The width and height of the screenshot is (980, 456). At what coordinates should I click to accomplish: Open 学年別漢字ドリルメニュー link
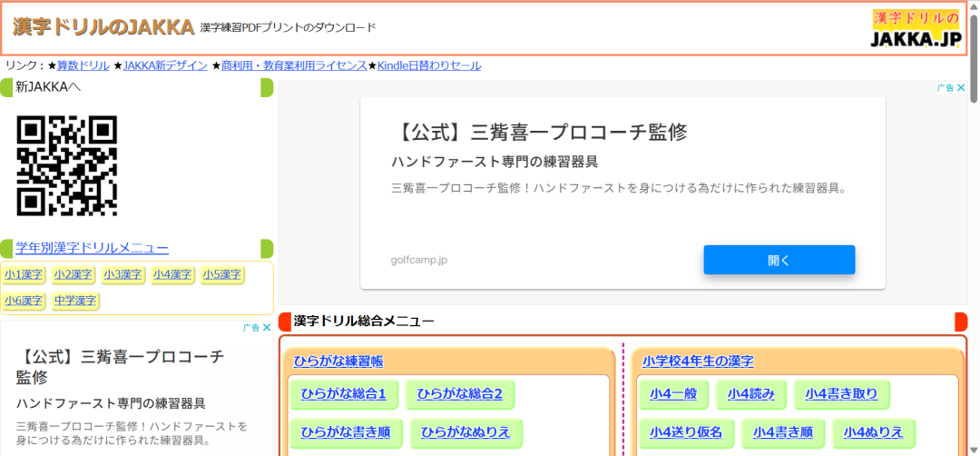[92, 248]
